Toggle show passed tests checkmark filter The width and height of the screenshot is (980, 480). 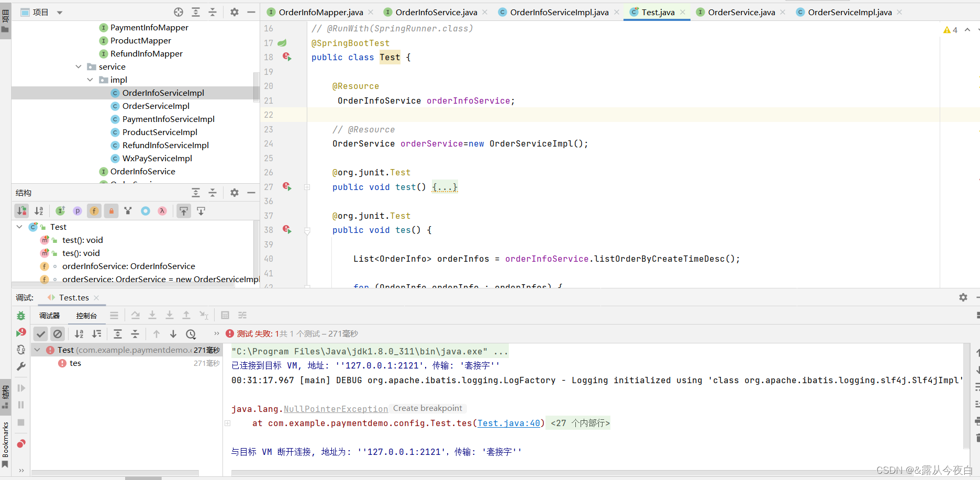pos(40,333)
